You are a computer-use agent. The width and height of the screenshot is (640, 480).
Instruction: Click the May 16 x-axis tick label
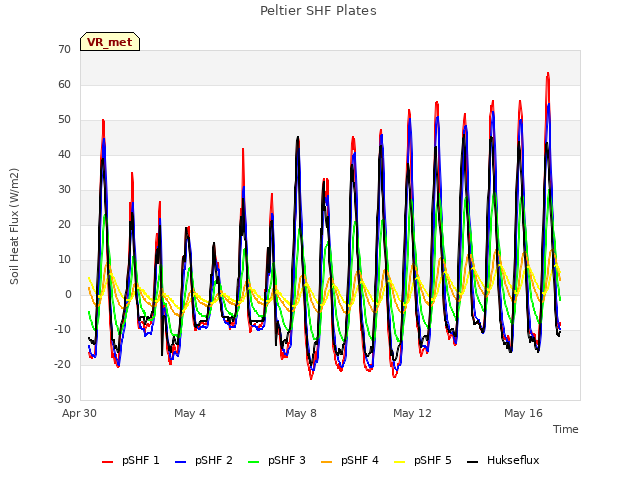[x=523, y=413]
